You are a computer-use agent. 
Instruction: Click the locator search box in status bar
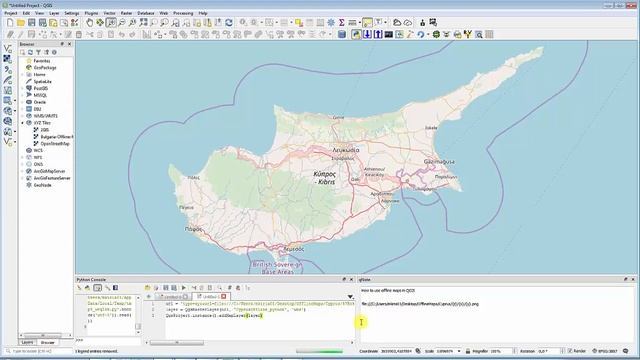coord(39,351)
